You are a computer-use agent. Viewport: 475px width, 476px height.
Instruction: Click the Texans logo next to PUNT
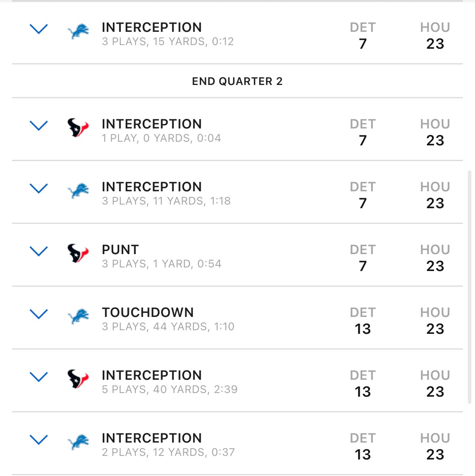click(78, 253)
